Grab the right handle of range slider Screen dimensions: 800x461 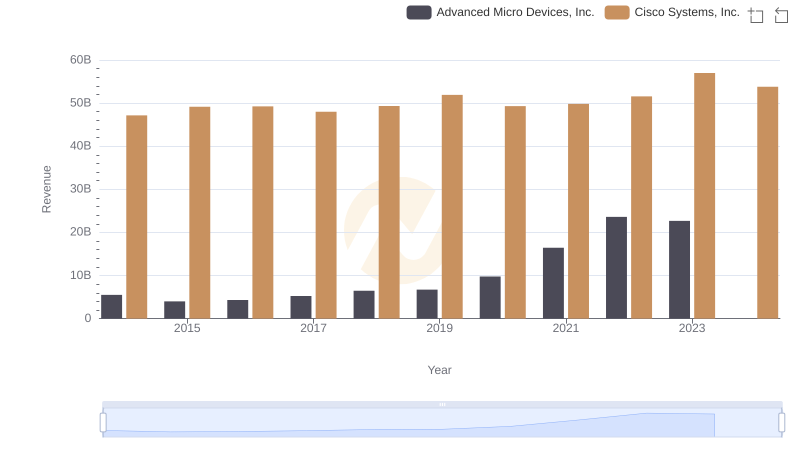point(782,423)
